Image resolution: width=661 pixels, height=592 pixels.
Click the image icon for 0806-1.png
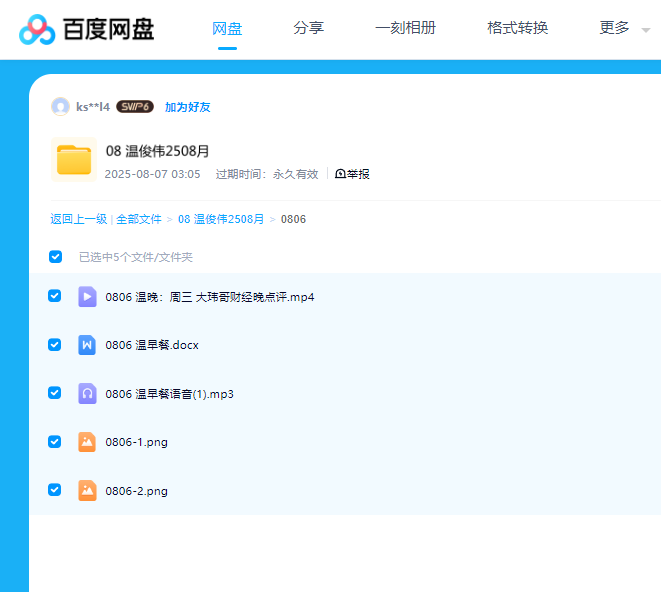[x=87, y=442]
